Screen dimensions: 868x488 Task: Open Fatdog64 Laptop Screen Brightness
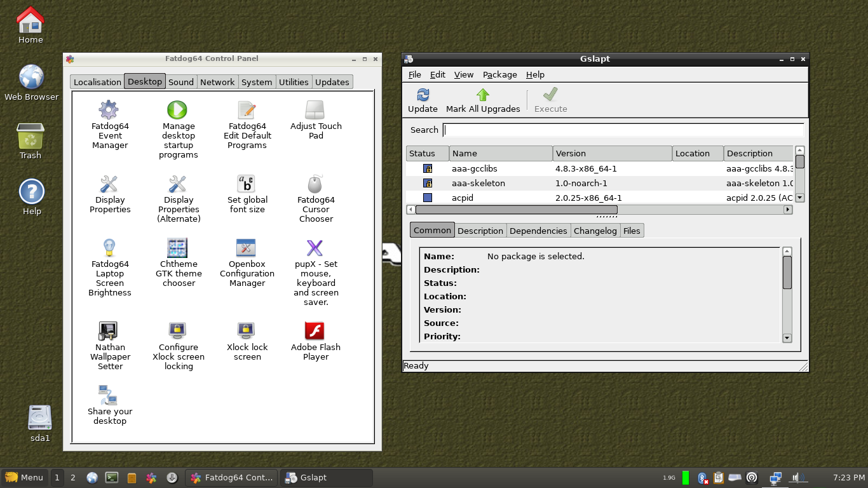tap(109, 248)
